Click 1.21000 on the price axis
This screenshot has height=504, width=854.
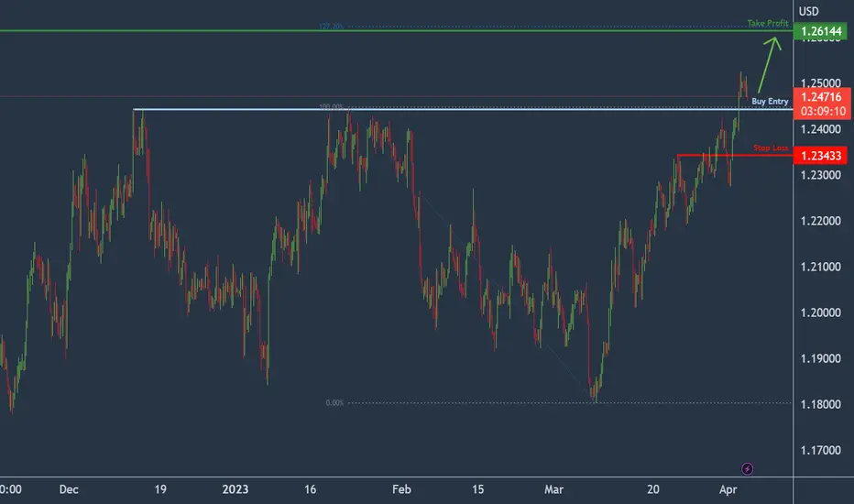820,267
